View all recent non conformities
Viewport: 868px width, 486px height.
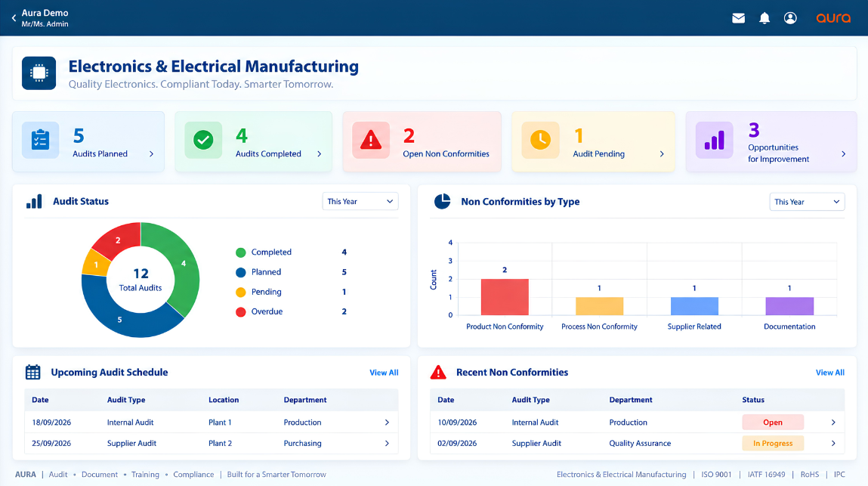pos(829,373)
